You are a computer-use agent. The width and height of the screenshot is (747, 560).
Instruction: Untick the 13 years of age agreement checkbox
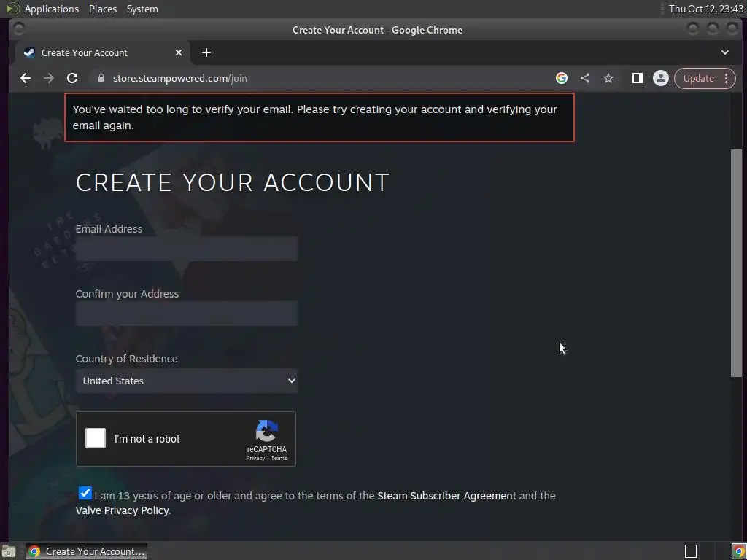click(x=85, y=494)
